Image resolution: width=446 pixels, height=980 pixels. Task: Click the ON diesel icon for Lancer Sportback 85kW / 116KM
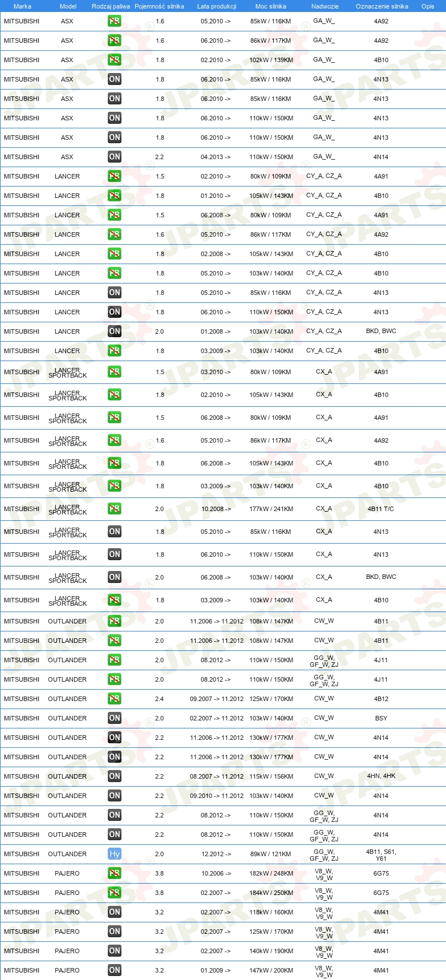(115, 532)
